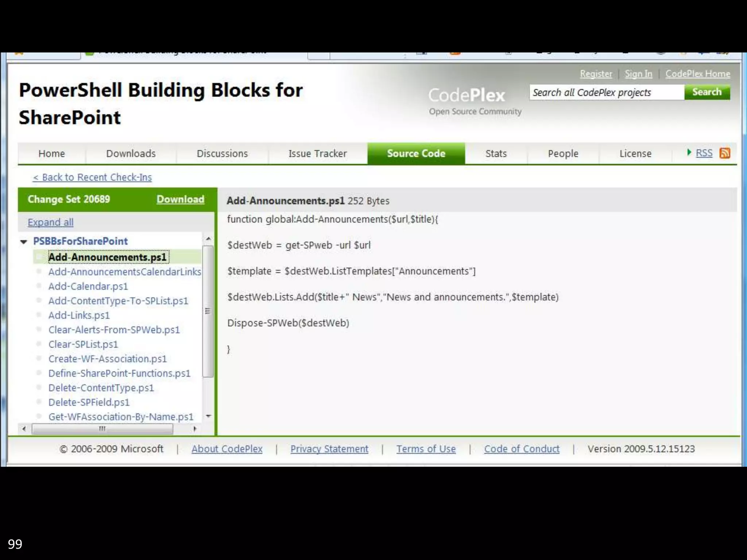
Task: Collapse the PSBBsForSharePoint folder node
Action: (x=24, y=241)
